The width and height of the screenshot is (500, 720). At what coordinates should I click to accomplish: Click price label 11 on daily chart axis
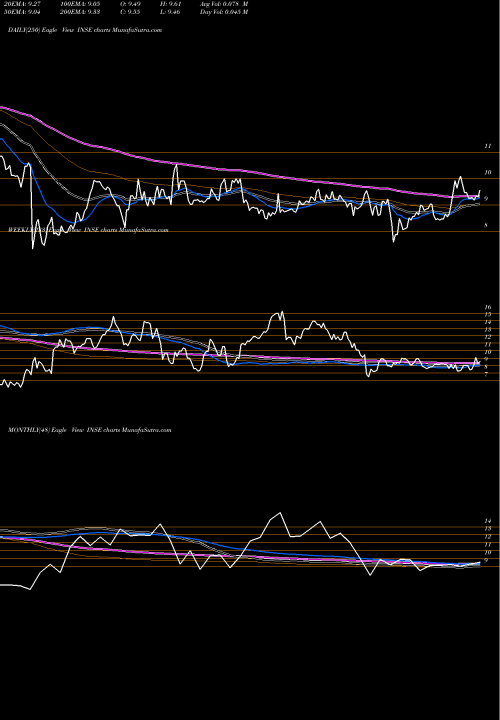click(x=488, y=146)
